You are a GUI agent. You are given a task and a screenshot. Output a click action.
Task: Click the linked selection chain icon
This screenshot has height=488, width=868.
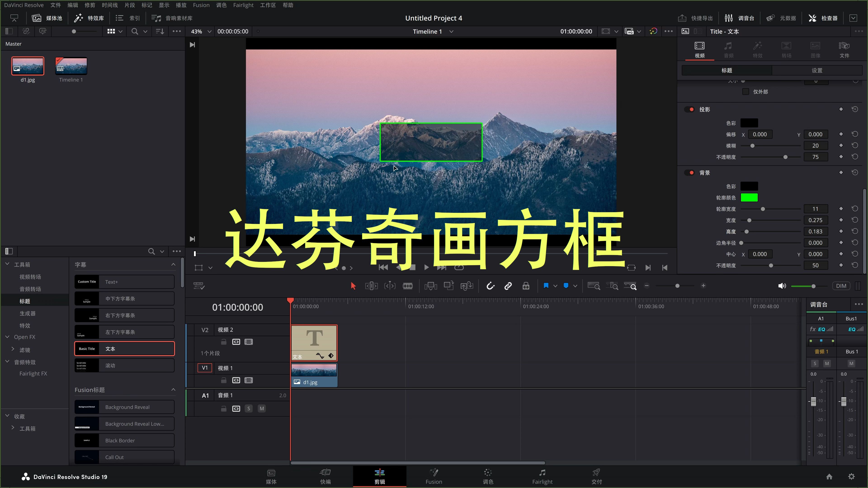click(x=508, y=286)
